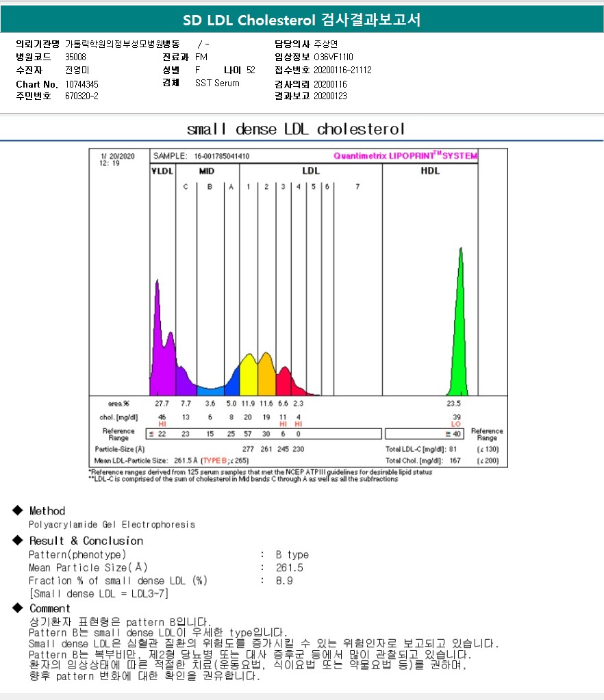604x700 pixels.
Task: Click the tall purple VLDL peak
Action: tap(158, 339)
